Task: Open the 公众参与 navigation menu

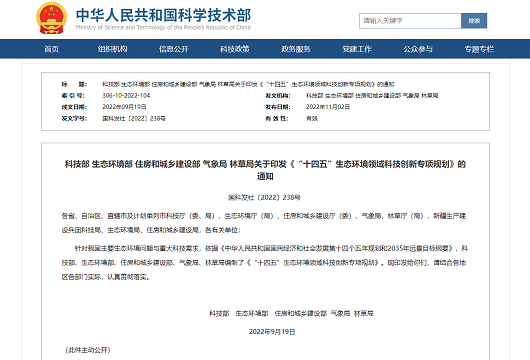Action: (418, 49)
